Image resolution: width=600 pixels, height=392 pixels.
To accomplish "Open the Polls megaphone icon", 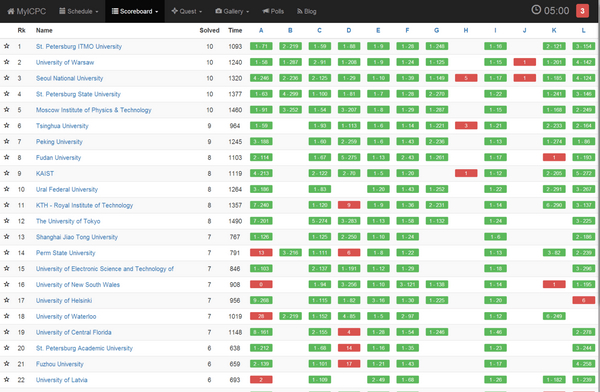I will [x=266, y=11].
